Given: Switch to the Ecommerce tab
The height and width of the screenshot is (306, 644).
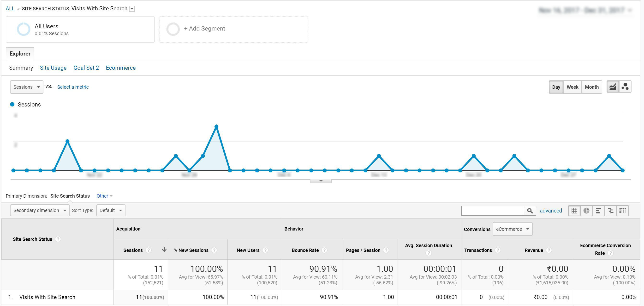Looking at the screenshot, I should click(120, 68).
